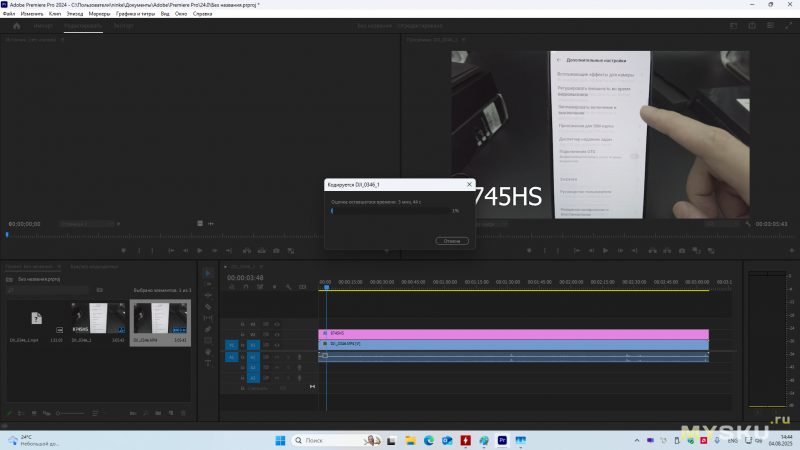The width and height of the screenshot is (800, 450).
Task: Click Extract button in Program monitor
Action: point(667,251)
